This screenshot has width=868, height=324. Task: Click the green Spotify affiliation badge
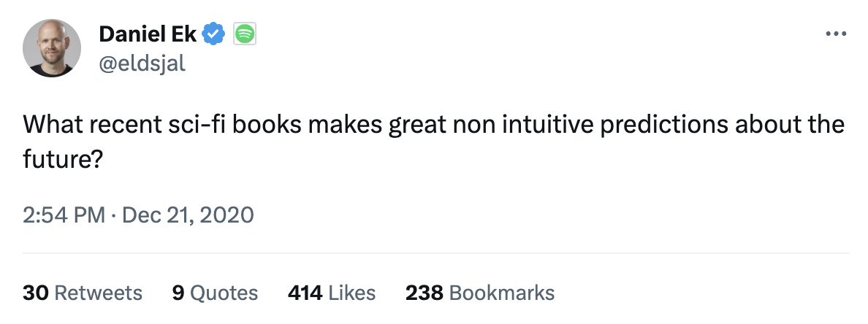click(244, 34)
